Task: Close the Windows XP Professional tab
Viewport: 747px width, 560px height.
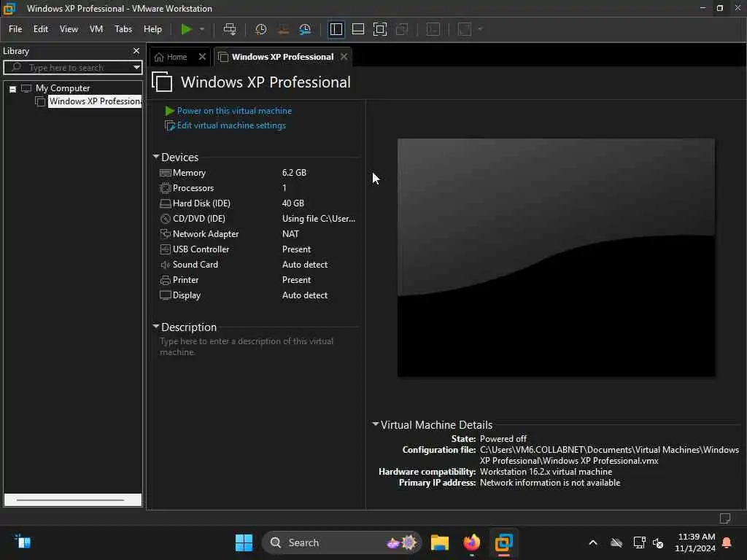Action: coord(344,57)
